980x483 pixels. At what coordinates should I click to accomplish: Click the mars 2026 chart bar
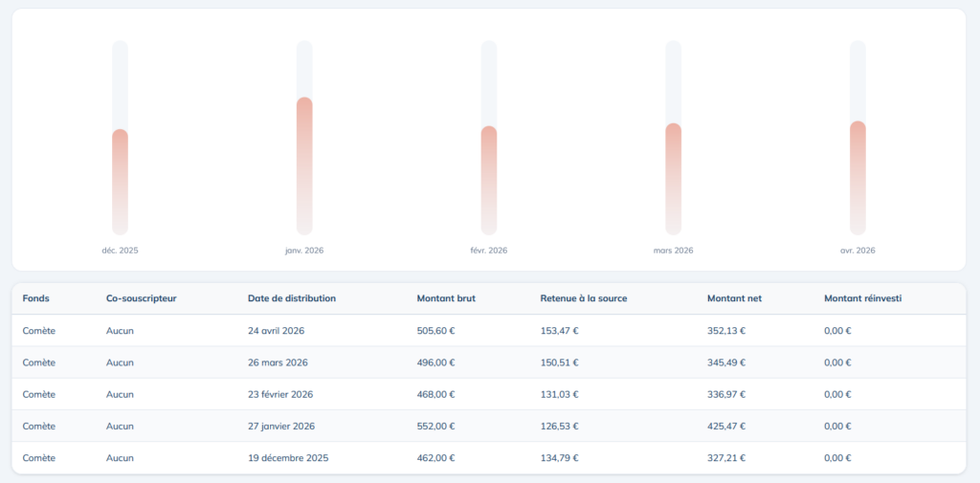coord(673,178)
